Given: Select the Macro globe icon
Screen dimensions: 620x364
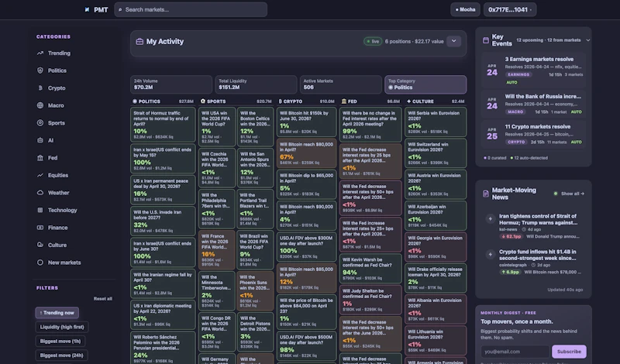Looking at the screenshot, I should pos(40,105).
